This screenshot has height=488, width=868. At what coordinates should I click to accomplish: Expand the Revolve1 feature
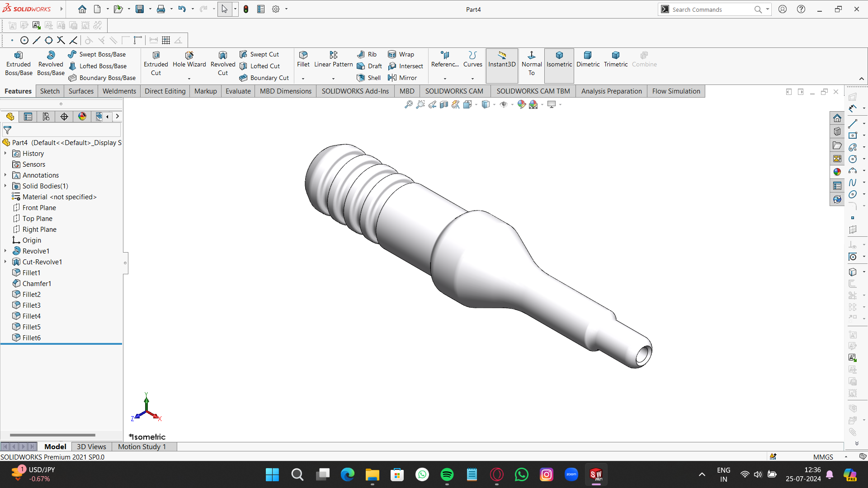coord(5,251)
